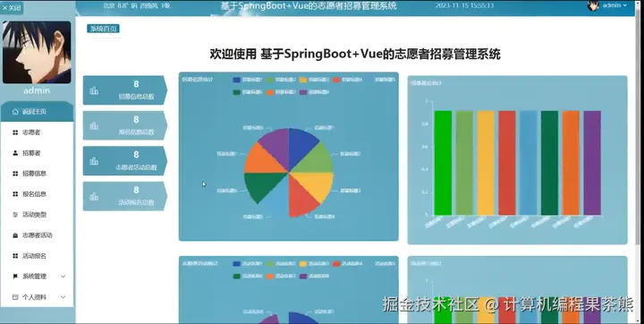Screen dimensions: 644x324
Task: Click the admin name under sidebar avatar
Action: coord(37,90)
